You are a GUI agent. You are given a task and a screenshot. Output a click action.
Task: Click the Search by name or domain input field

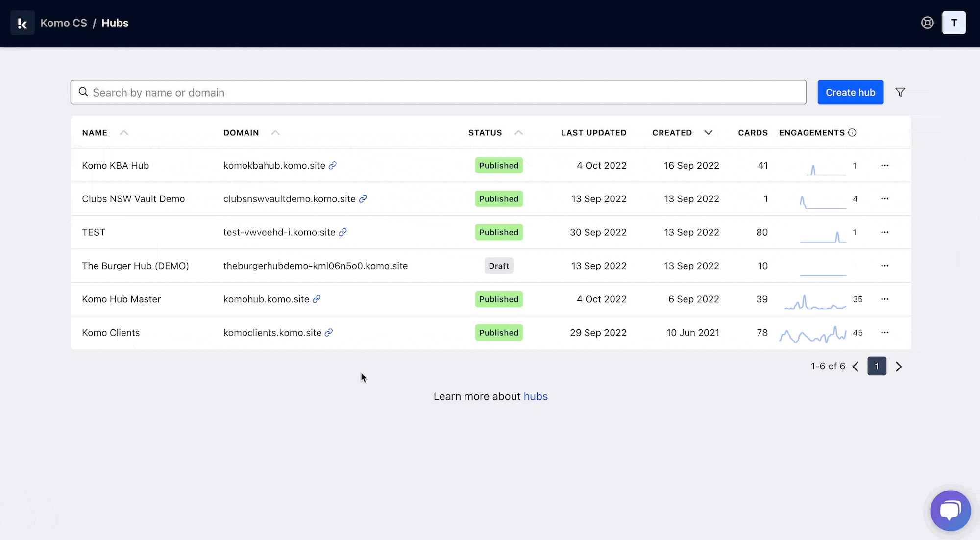(438, 92)
